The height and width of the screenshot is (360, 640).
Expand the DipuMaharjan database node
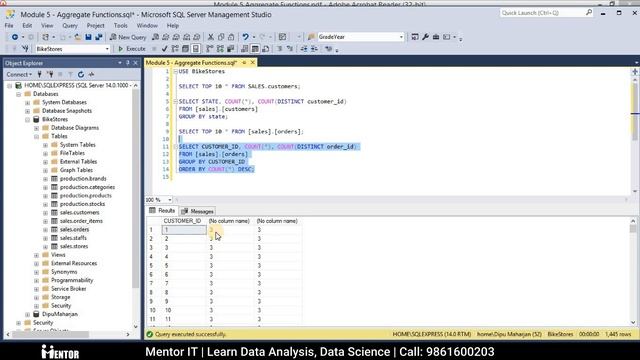point(28,315)
